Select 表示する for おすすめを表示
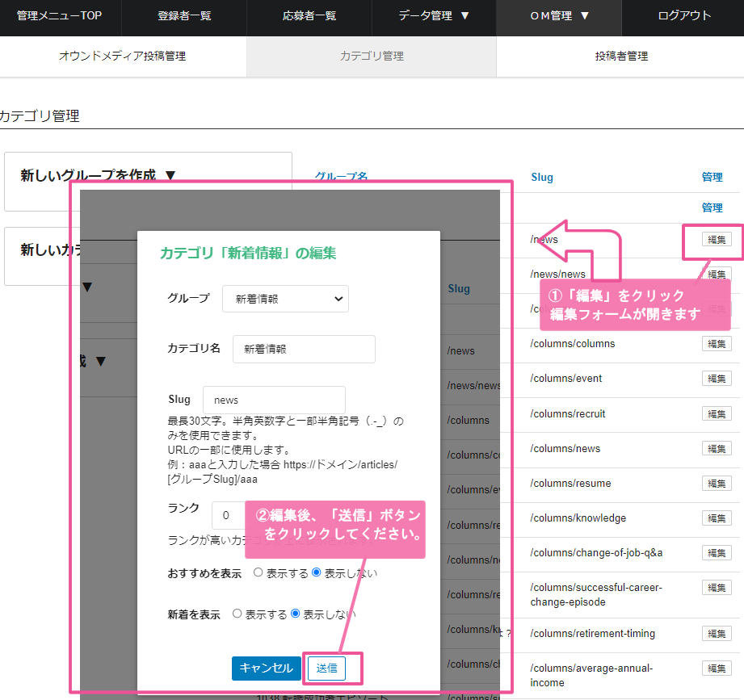This screenshot has width=744, height=700. click(259, 573)
